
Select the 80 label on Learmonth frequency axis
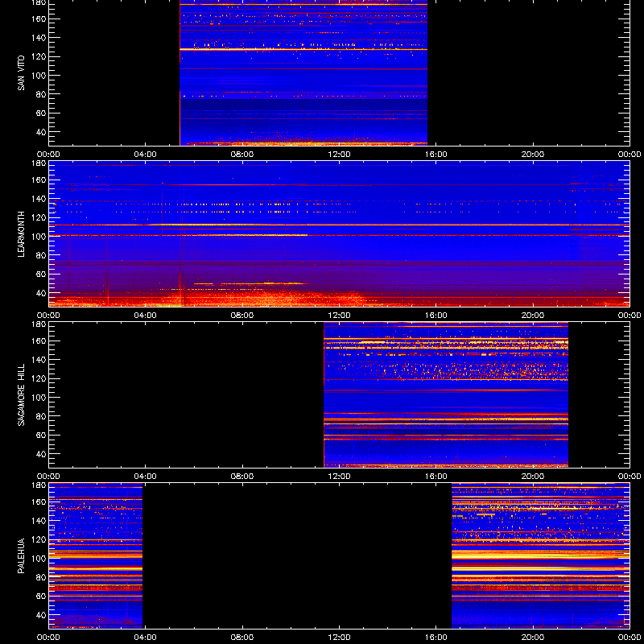(x=41, y=255)
